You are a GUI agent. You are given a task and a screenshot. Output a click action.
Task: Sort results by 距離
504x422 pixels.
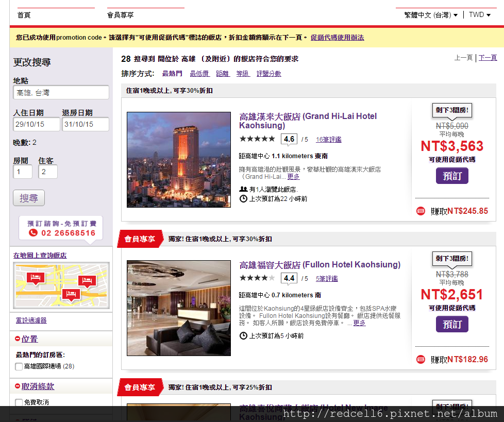pyautogui.click(x=223, y=74)
